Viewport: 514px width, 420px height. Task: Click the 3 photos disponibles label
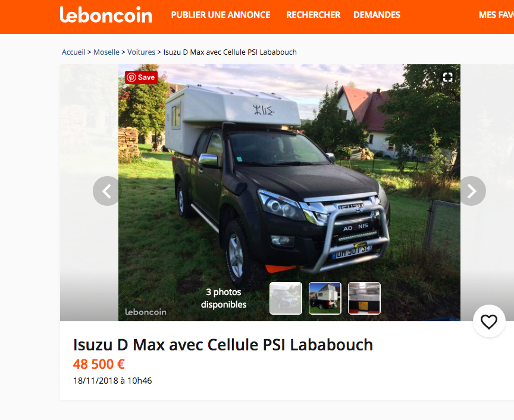point(224,299)
